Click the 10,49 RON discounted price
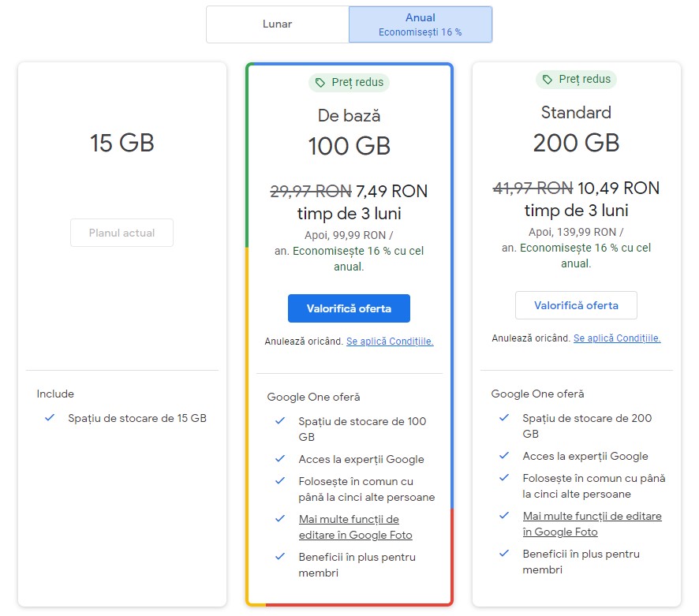The image size is (699, 616). pos(618,188)
